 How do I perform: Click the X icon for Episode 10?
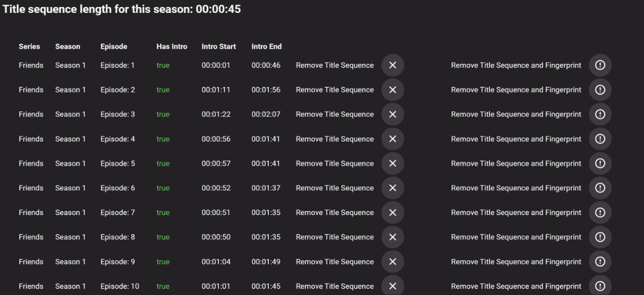click(392, 286)
